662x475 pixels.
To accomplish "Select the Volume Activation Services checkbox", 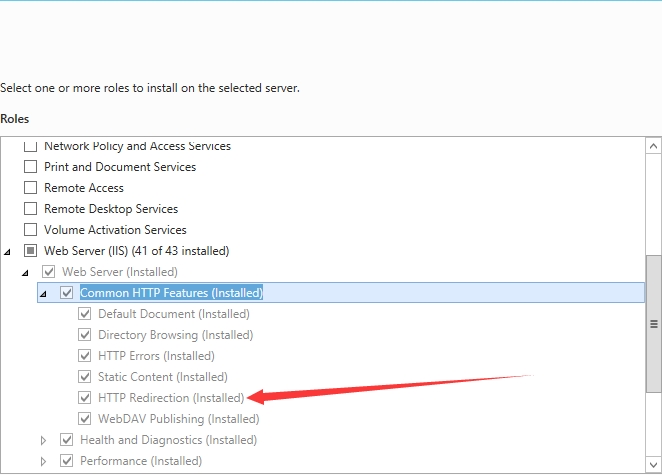I will pyautogui.click(x=30, y=230).
